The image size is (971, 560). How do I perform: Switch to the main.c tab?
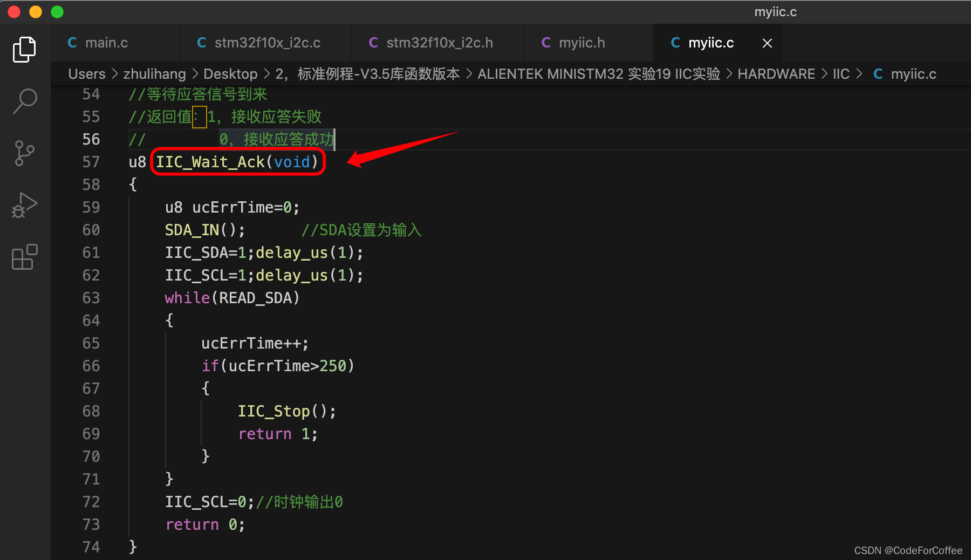click(x=106, y=43)
